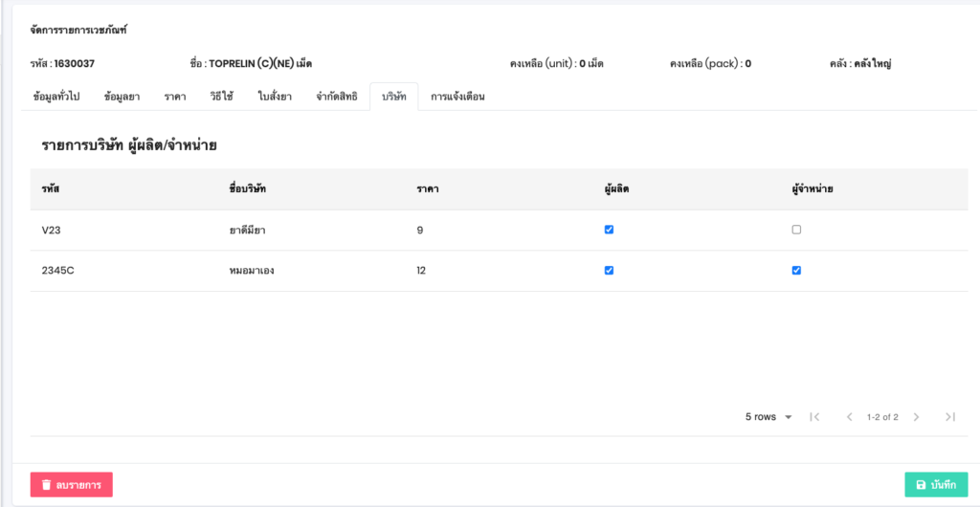The height and width of the screenshot is (507, 980).
Task: Go to the previous page arrow
Action: click(x=849, y=417)
